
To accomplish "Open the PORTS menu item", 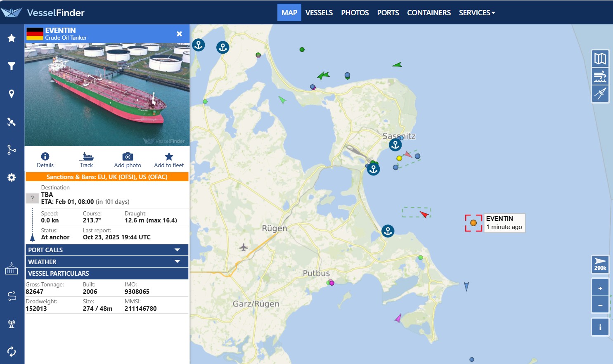I will point(388,13).
